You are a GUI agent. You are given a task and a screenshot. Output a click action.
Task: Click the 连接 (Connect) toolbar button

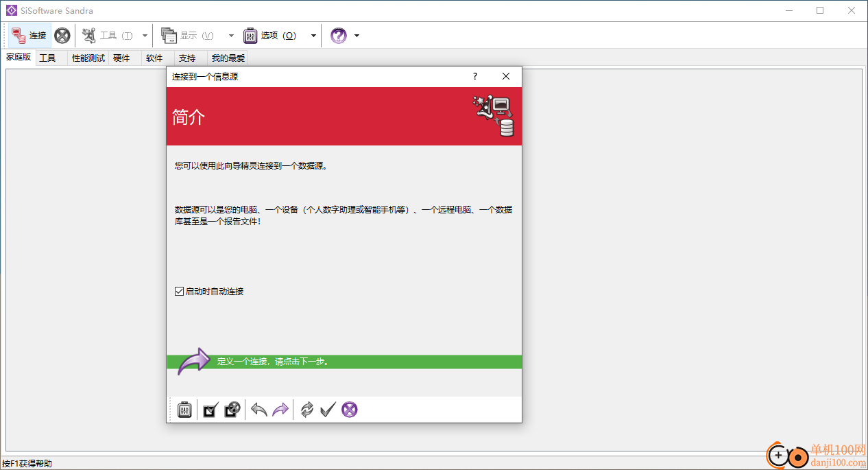[29, 35]
